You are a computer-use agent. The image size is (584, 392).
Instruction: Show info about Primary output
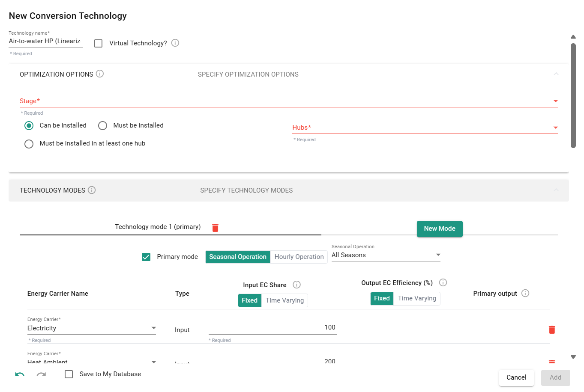click(x=525, y=293)
